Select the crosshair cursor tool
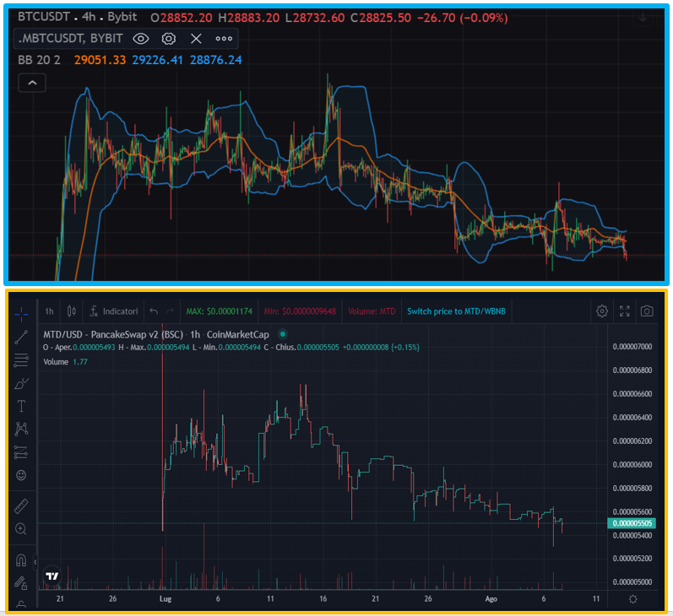This screenshot has width=673, height=616. click(21, 315)
